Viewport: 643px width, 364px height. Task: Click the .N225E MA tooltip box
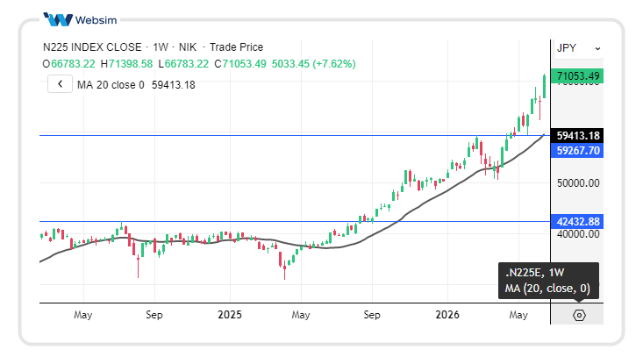coord(548,281)
